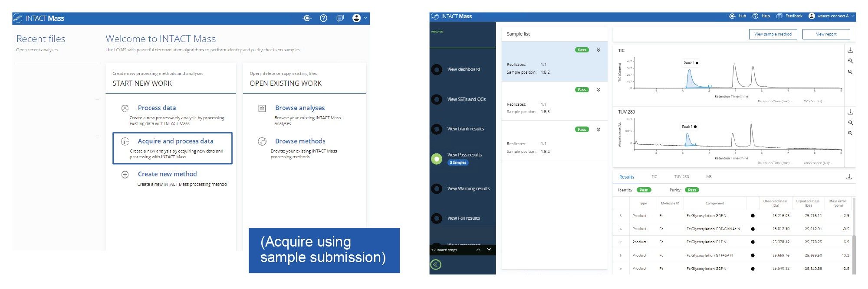
Task: Click the View sample method button
Action: 773,34
